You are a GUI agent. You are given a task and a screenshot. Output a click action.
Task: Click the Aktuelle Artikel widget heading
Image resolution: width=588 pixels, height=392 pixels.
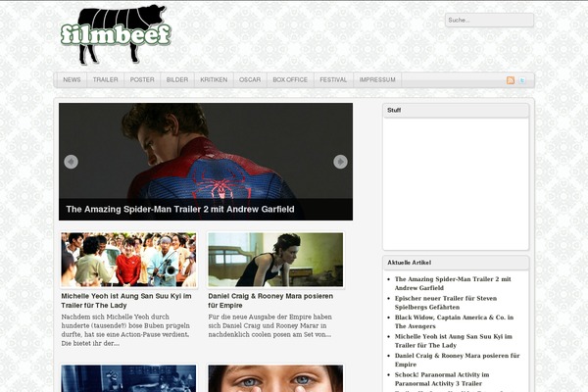click(x=409, y=263)
